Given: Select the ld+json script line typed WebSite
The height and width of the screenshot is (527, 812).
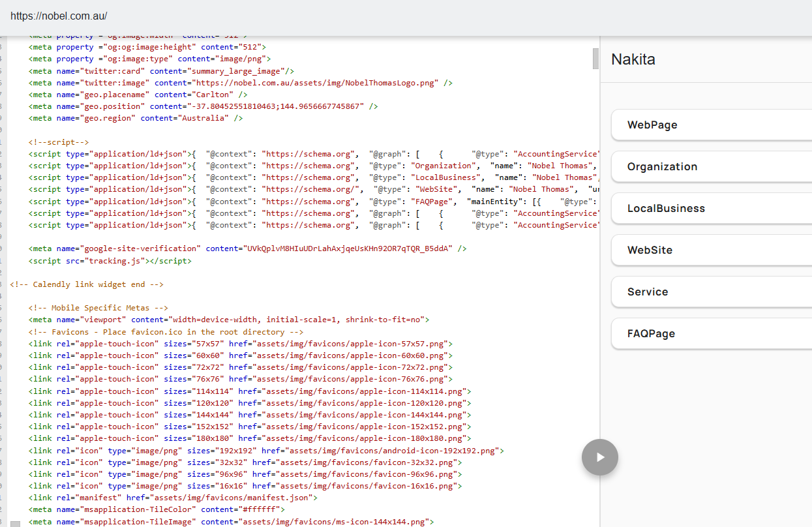Looking at the screenshot, I should pos(314,189).
